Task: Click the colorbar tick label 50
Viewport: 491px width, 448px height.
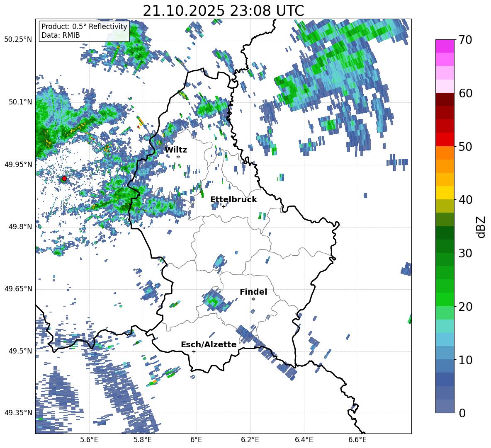Action: (x=465, y=146)
